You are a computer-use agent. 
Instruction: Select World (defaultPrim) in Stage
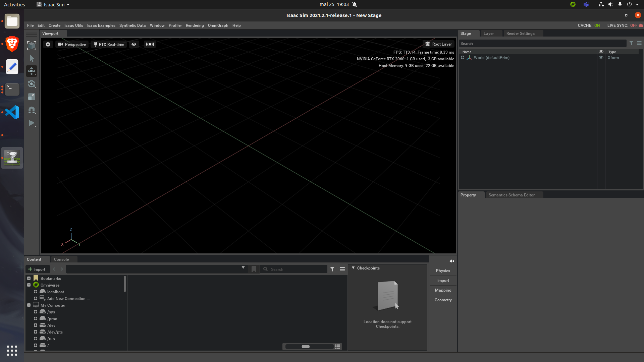pyautogui.click(x=491, y=58)
